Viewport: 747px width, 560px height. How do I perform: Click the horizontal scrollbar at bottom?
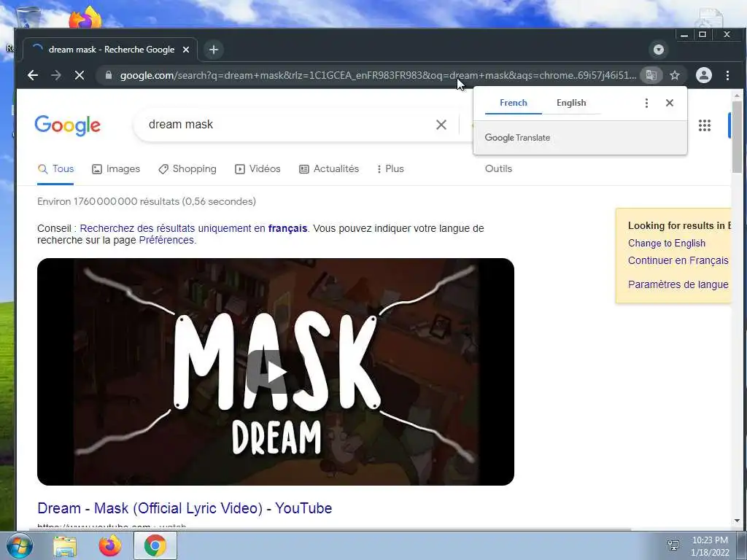[x=329, y=529]
